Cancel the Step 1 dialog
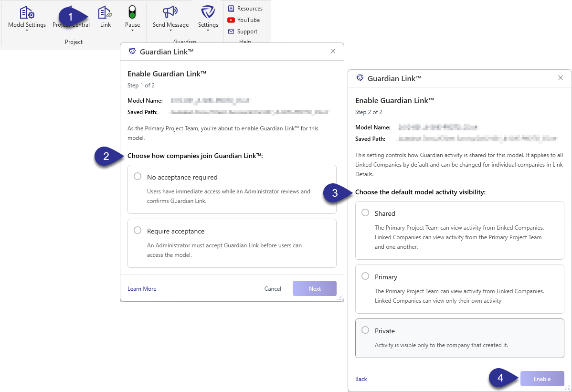 [273, 289]
